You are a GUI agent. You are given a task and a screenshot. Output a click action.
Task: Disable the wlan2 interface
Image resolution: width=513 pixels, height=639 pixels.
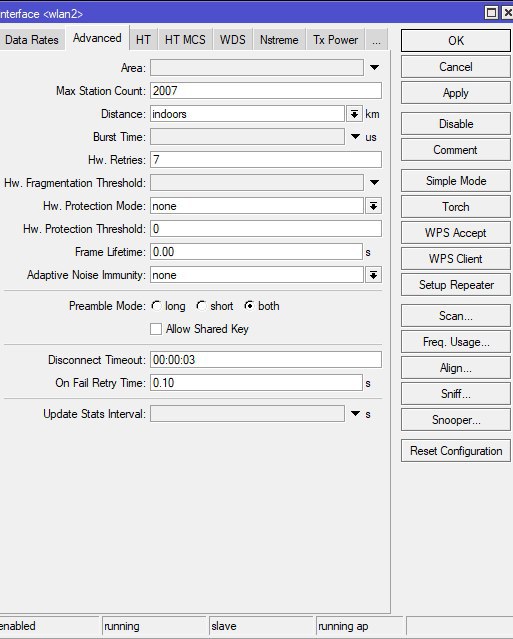456,124
